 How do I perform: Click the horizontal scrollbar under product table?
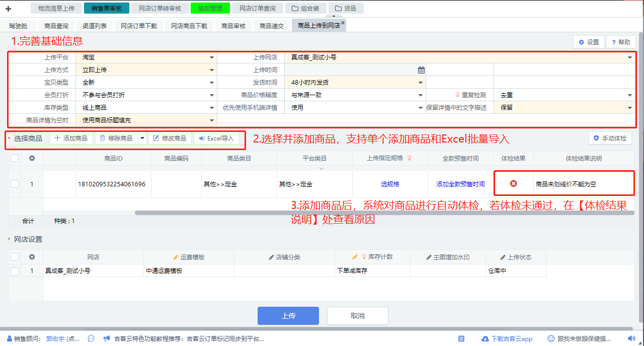click(x=352, y=213)
